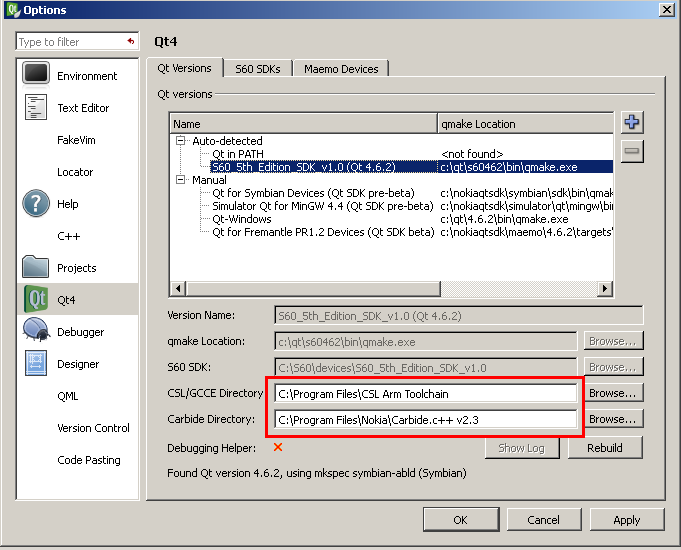Switch to the Qt Versions tab
Screen dimensions: 681x550
pos(185,68)
